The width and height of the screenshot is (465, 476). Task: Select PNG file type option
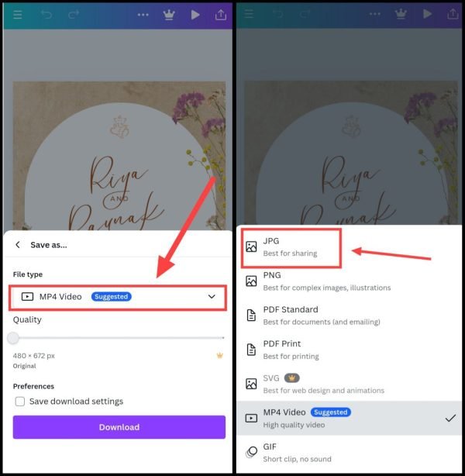(349, 281)
